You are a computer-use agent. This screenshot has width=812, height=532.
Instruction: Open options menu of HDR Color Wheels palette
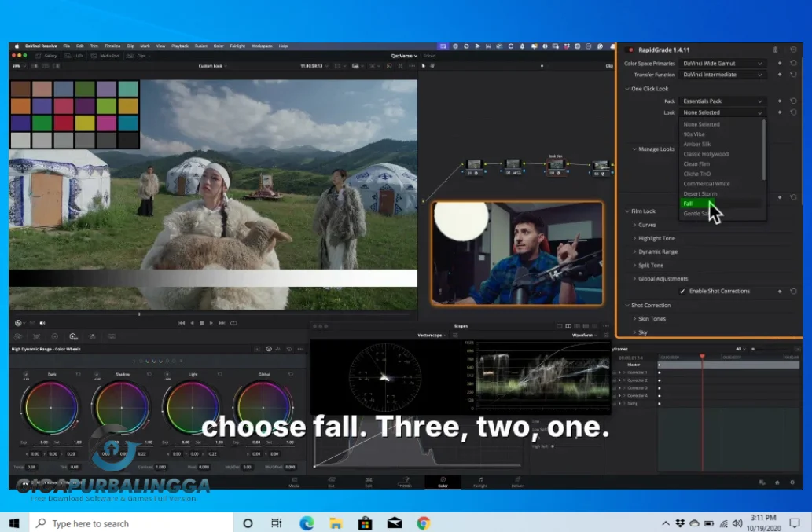(300, 350)
